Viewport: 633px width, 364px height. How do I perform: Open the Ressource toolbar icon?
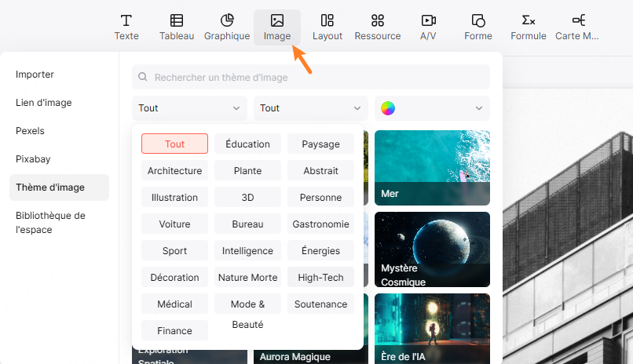(378, 21)
